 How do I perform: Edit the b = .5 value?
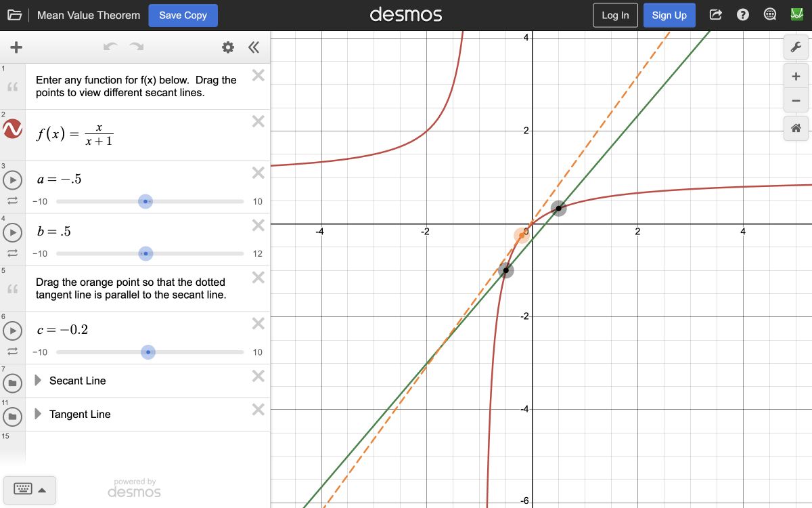[x=54, y=232]
